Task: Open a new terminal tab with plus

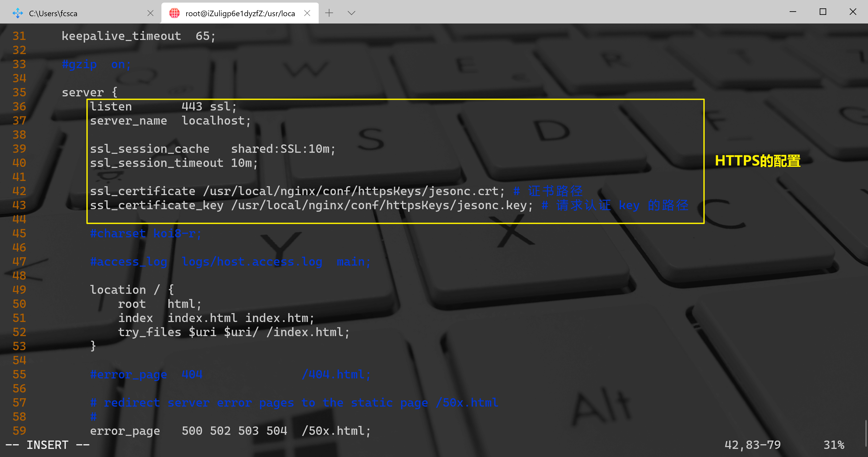Action: pyautogui.click(x=329, y=13)
